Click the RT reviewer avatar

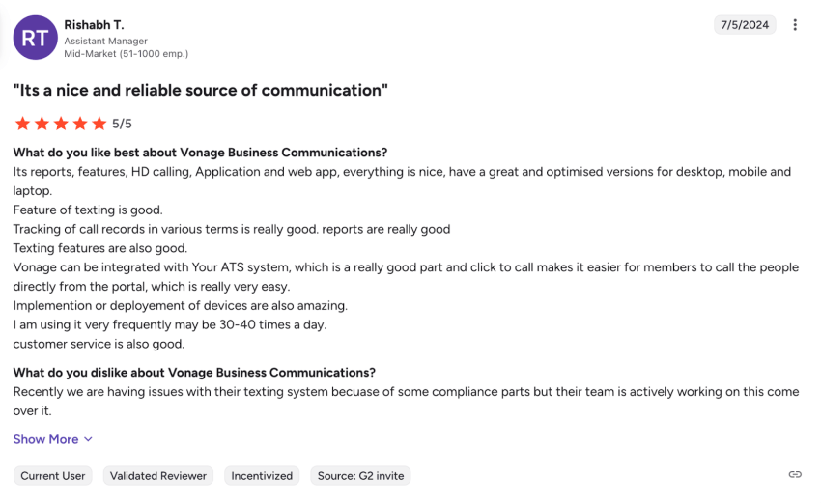(35, 37)
